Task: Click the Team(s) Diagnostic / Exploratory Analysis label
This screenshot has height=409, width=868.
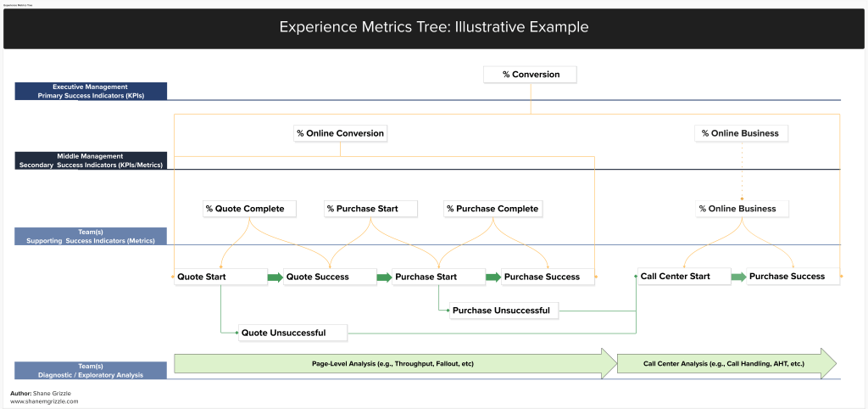Action: 91,370
